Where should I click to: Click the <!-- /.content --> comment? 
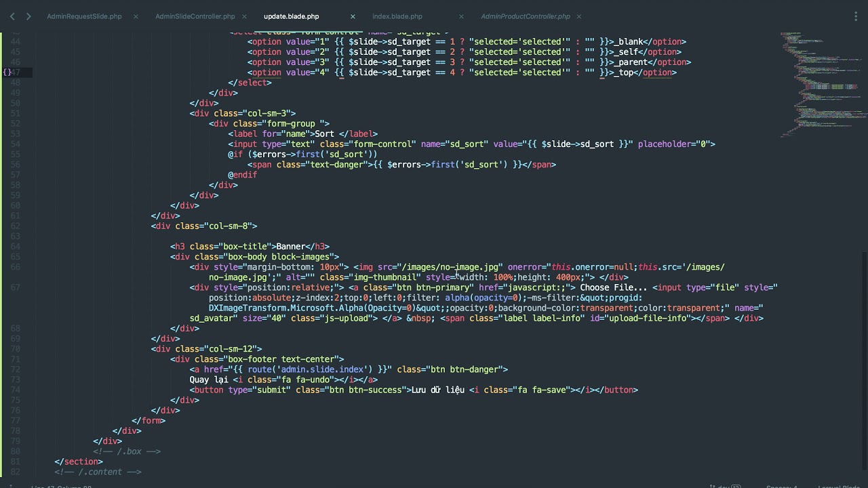pyautogui.click(x=98, y=472)
